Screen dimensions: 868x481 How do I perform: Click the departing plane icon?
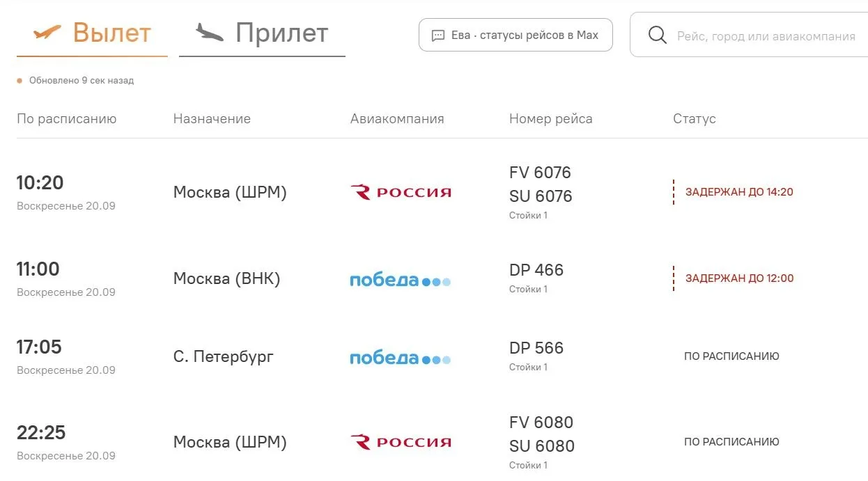click(47, 32)
